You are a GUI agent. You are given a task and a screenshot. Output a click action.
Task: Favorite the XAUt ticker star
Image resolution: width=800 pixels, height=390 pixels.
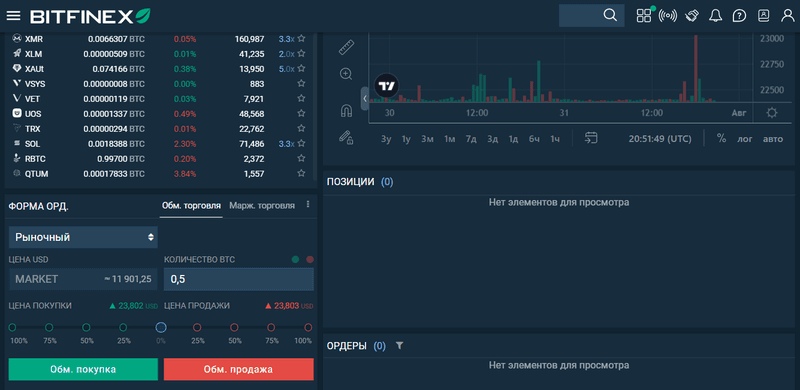point(302,68)
